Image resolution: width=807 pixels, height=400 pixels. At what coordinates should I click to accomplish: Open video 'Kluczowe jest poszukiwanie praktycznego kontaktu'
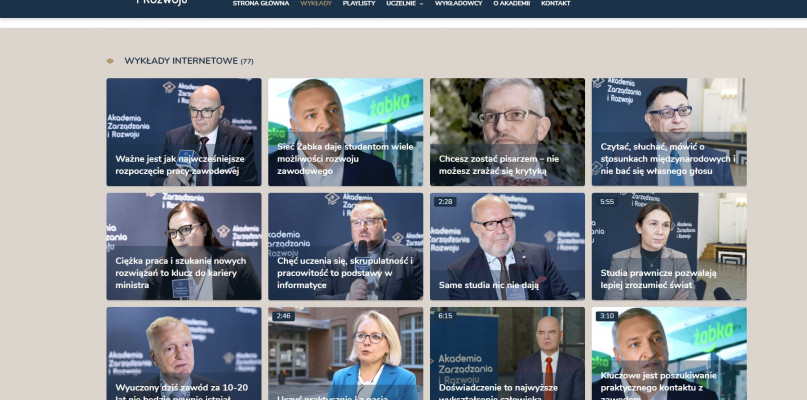coord(669,354)
